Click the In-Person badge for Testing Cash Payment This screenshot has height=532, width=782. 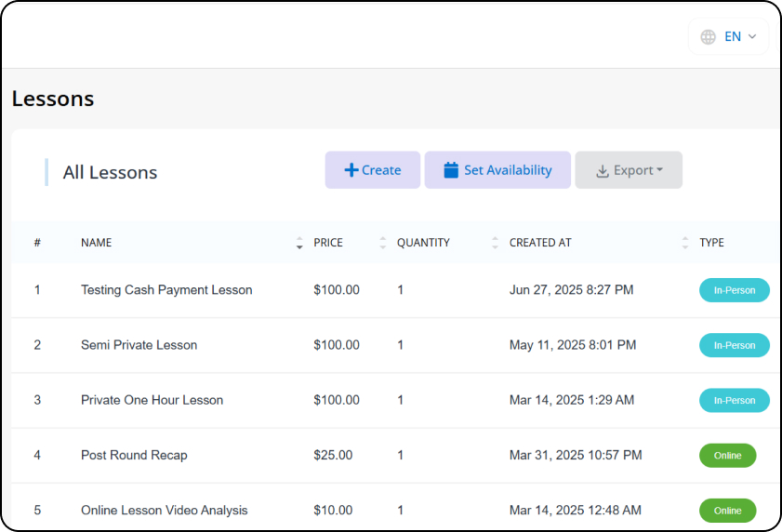735,290
